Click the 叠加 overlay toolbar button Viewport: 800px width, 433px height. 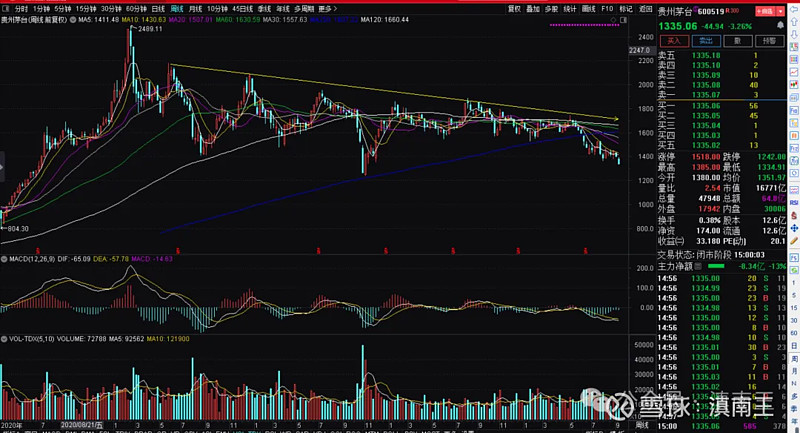point(533,9)
